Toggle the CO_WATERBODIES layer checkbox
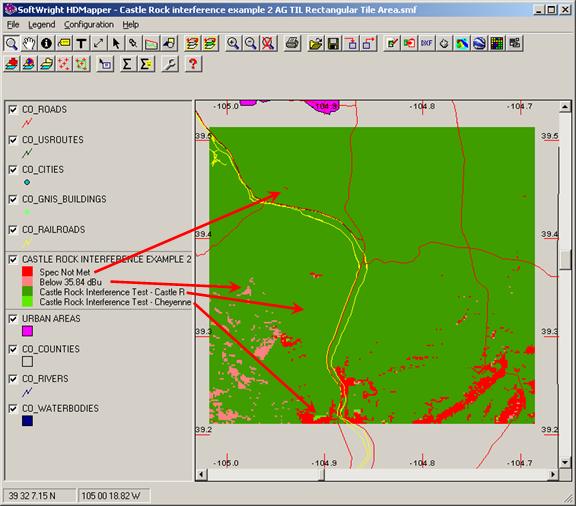The height and width of the screenshot is (506, 576). 13,409
